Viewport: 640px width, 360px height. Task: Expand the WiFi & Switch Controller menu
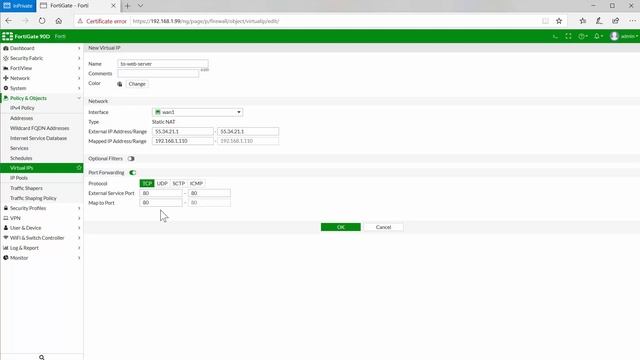42,238
